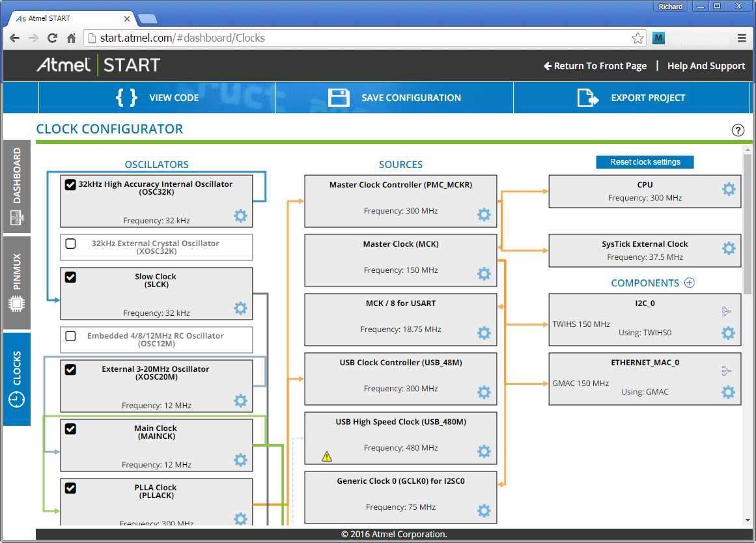The width and height of the screenshot is (756, 543).
Task: Configure USB High Speed Clock gear
Action: tap(484, 451)
